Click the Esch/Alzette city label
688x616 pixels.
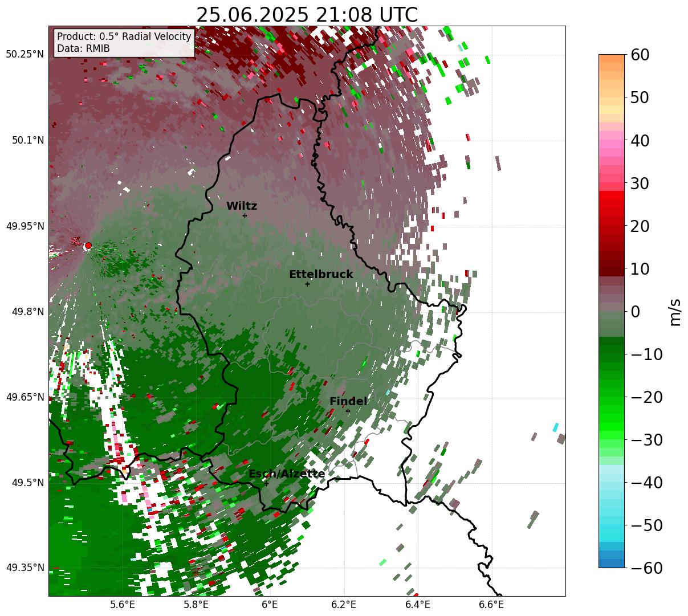[287, 474]
